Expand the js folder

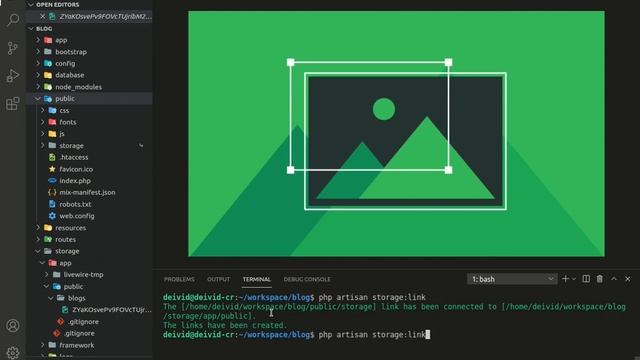(x=89, y=134)
